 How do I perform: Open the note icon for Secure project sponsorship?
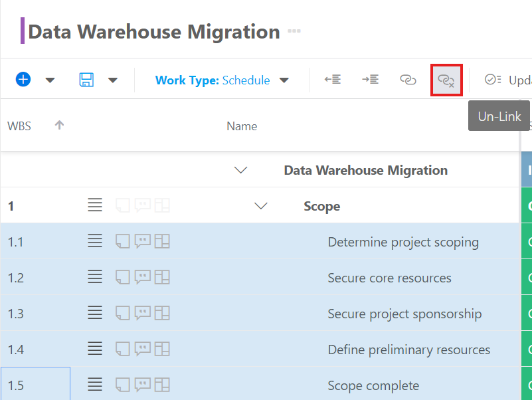click(x=122, y=313)
